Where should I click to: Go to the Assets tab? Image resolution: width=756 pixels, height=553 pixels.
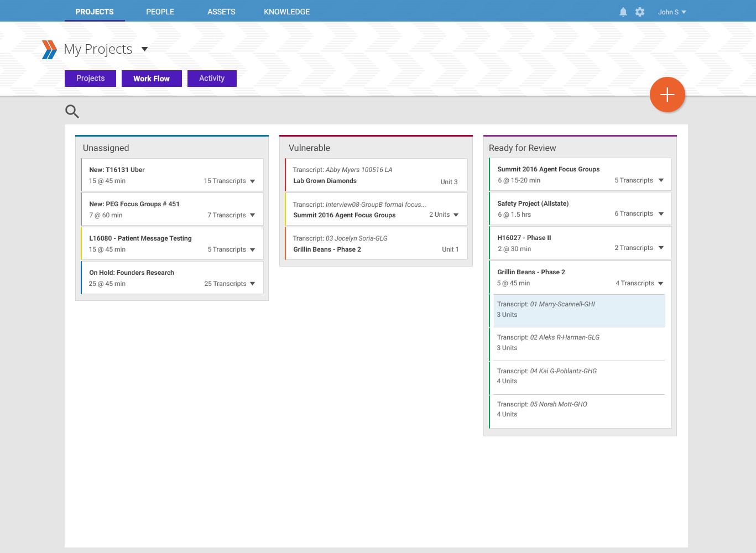(221, 12)
